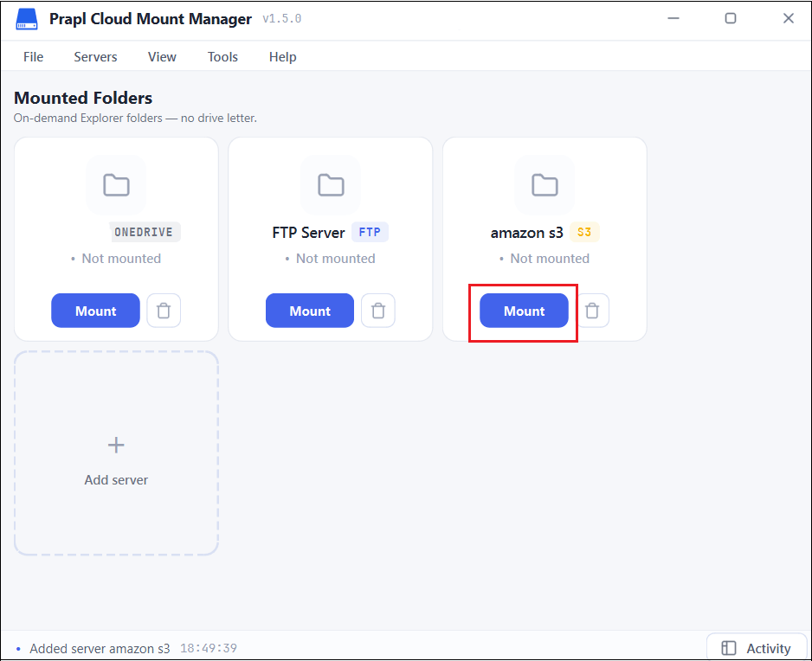Click the 'Added server amazon s3' status message
The width and height of the screenshot is (812, 661).
pyautogui.click(x=100, y=648)
